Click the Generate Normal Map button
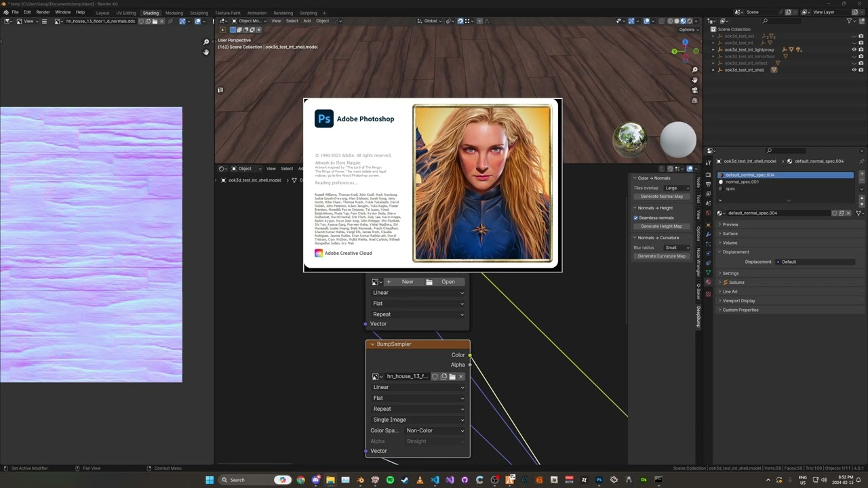 coord(661,197)
